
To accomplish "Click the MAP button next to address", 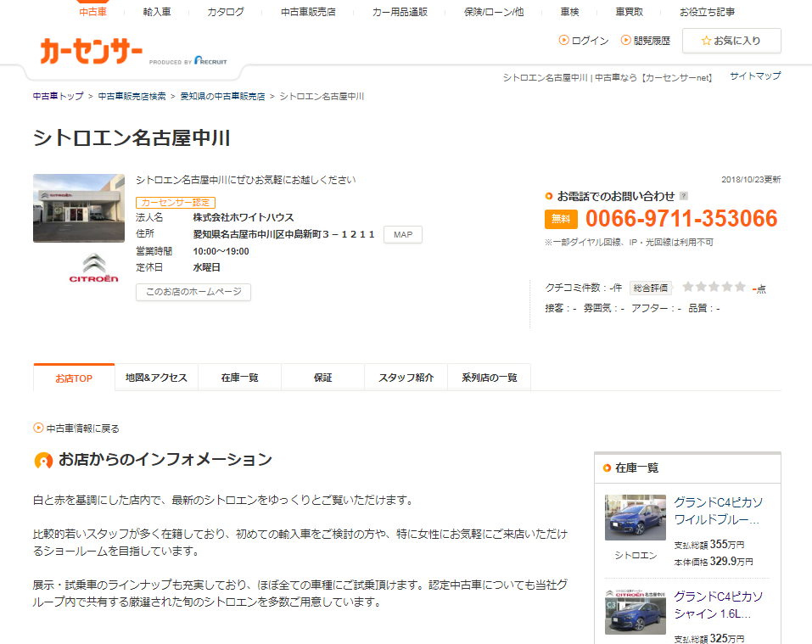I will (403, 234).
